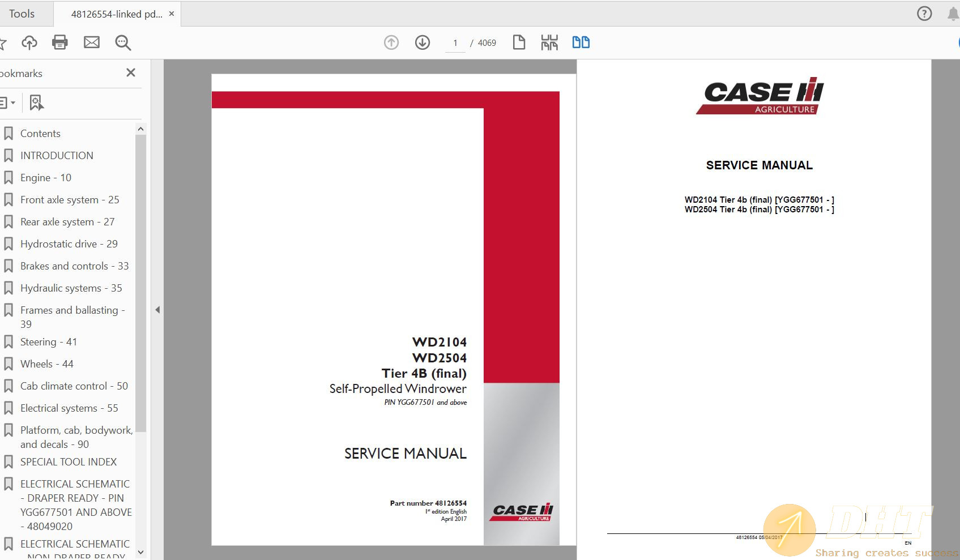Collapse the navigation pane arrow
The image size is (960, 560).
(x=157, y=310)
